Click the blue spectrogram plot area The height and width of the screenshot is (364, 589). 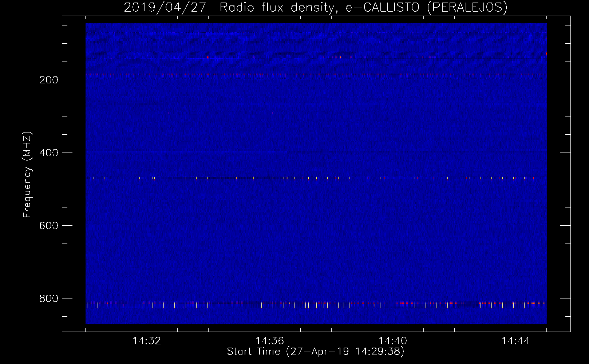pyautogui.click(x=316, y=174)
